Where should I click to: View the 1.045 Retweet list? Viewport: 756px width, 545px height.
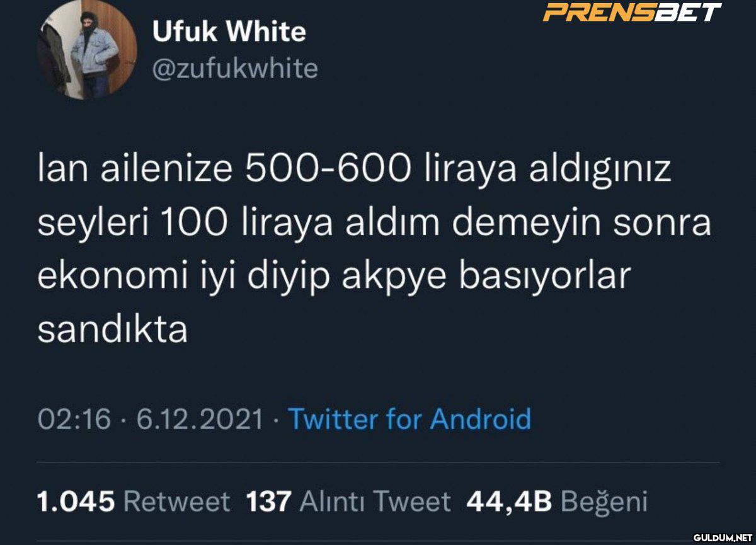point(134,502)
